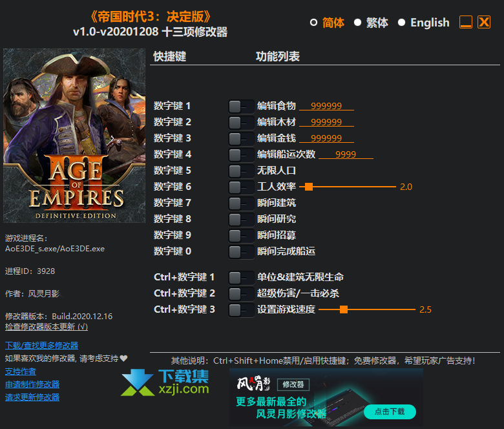The height and width of the screenshot is (429, 504).
Task: Click the 其他说明 Ctrl+Shift+Home note
Action: pos(323,361)
